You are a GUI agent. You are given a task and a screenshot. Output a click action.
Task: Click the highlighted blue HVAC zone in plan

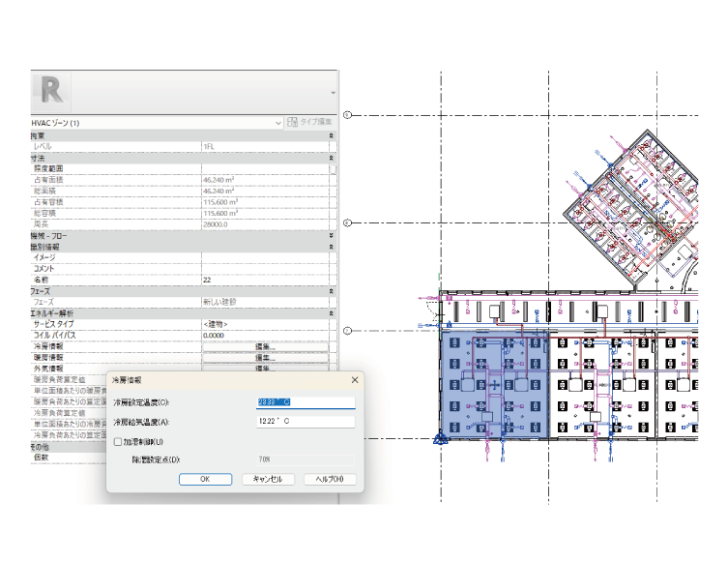tap(494, 385)
